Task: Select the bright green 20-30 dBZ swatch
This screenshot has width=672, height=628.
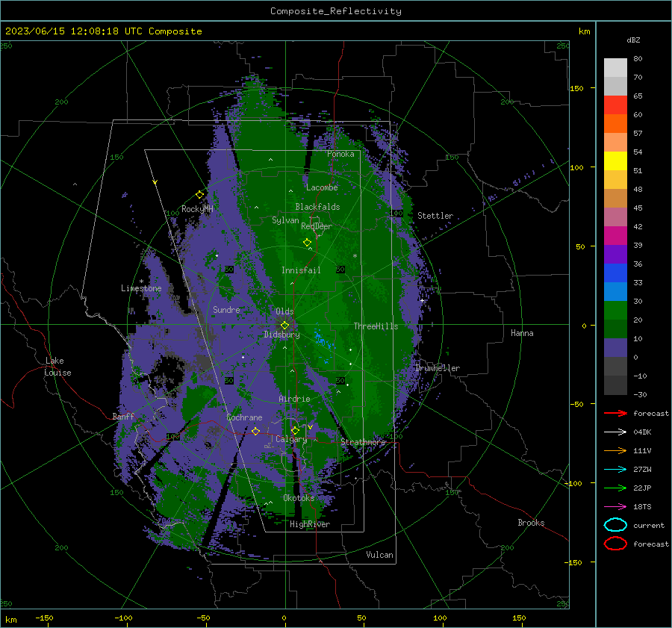Action: point(615,310)
